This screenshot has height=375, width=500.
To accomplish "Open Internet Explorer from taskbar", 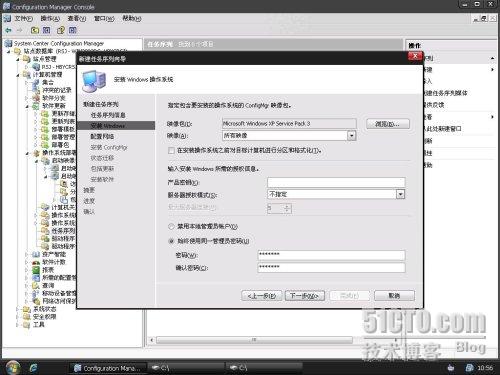I will click(x=33, y=368).
